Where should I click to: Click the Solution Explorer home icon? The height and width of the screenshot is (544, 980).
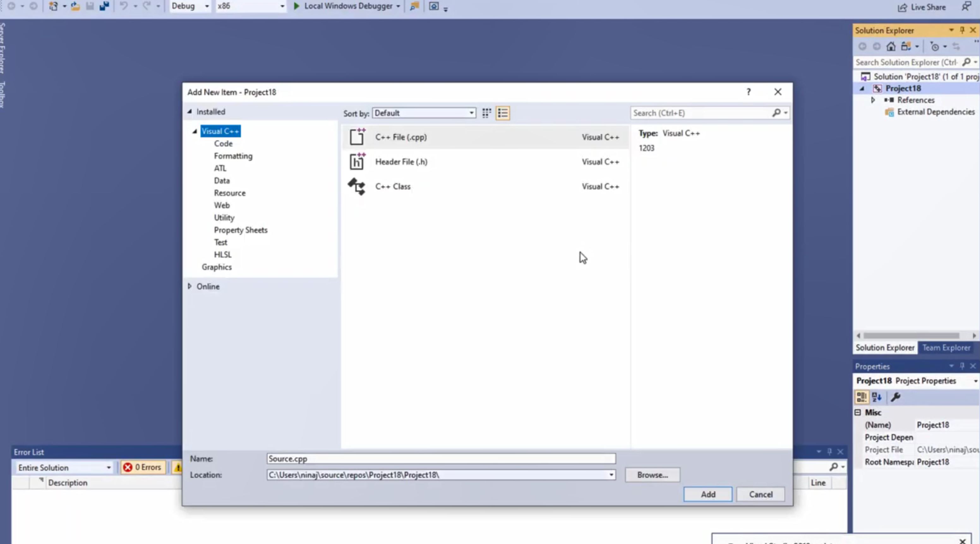click(x=891, y=46)
